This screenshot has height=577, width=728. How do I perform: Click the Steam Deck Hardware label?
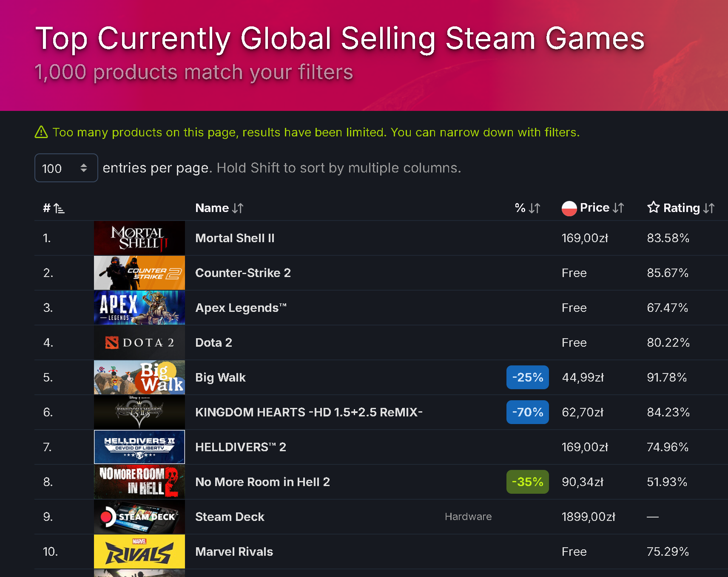(468, 517)
